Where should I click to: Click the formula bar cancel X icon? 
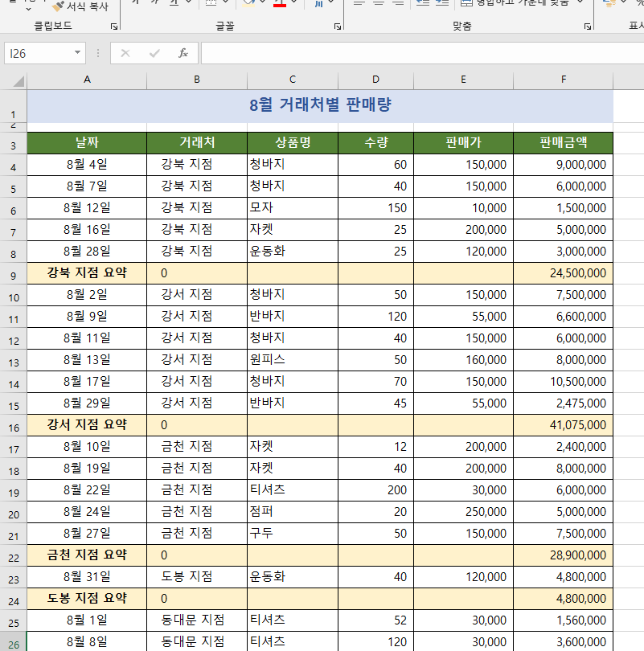click(125, 53)
